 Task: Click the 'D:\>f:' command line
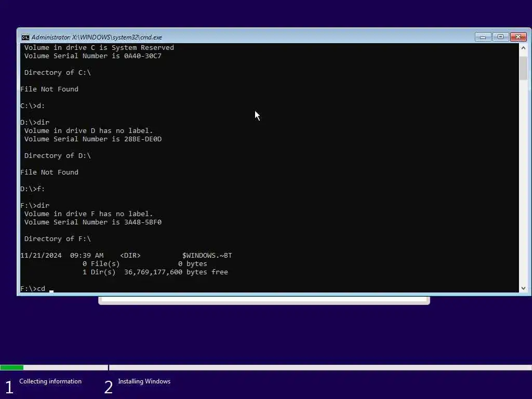pyautogui.click(x=33, y=189)
